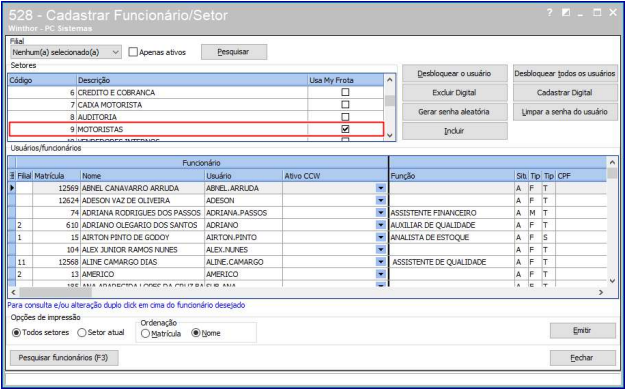
Task: Open Ativo CCW dropdown for AMERICO
Action: pos(381,275)
